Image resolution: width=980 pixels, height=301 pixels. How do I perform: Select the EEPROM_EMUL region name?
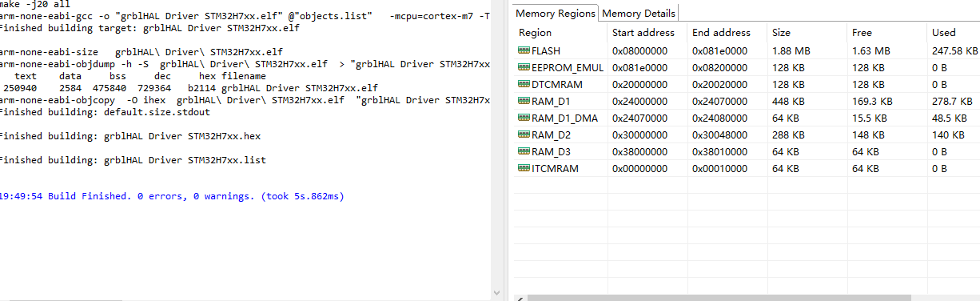point(568,67)
